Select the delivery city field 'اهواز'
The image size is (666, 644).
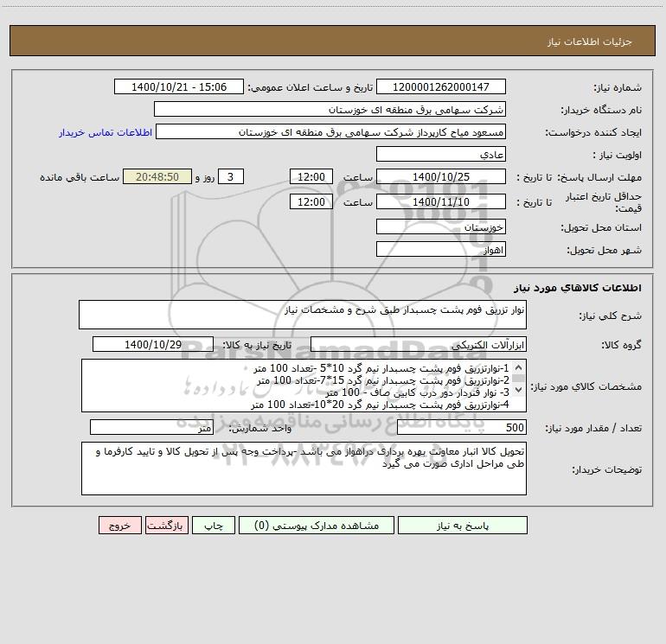click(441, 249)
